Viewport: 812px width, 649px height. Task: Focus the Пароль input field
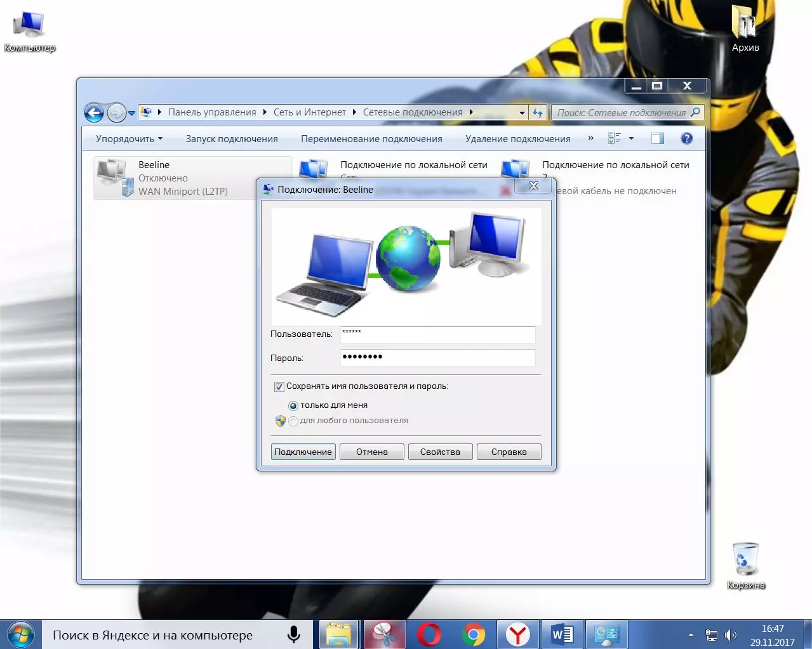[x=438, y=358]
